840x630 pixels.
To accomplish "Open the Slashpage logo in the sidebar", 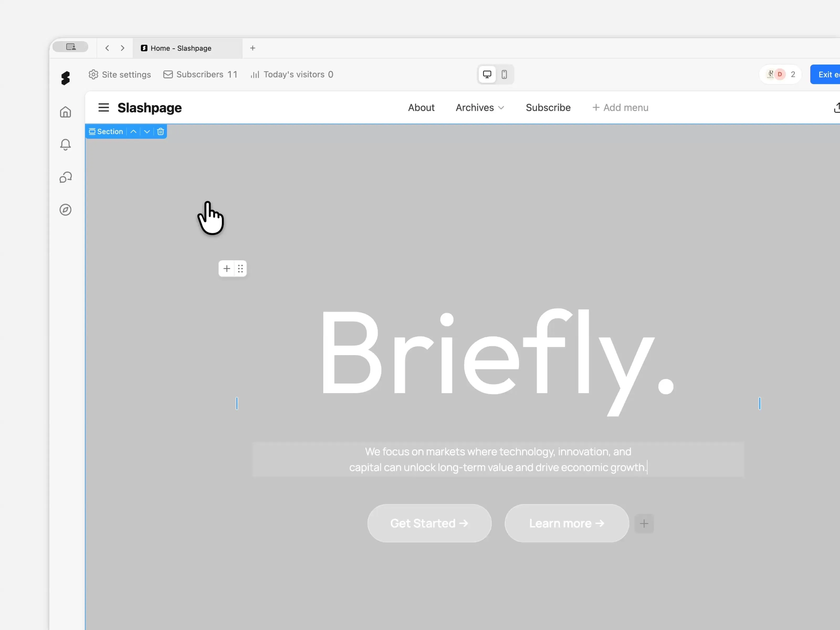I will coord(65,78).
